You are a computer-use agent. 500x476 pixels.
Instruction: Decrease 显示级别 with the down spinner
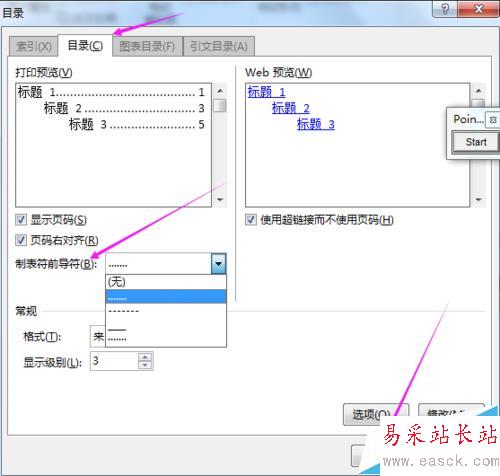[x=145, y=365]
